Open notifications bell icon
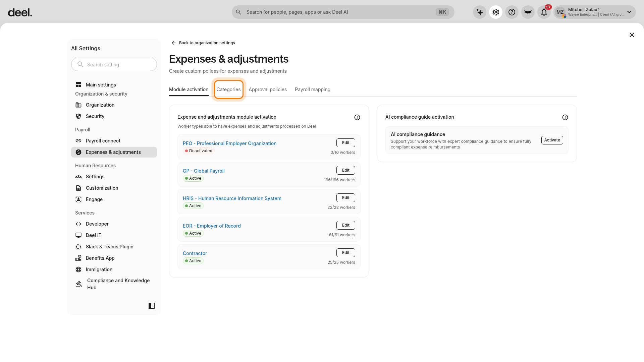This screenshot has height=362, width=644. click(x=544, y=12)
